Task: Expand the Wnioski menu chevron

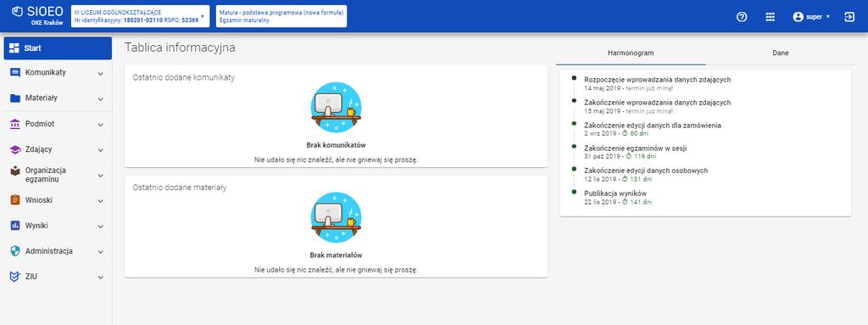Action: click(100, 201)
